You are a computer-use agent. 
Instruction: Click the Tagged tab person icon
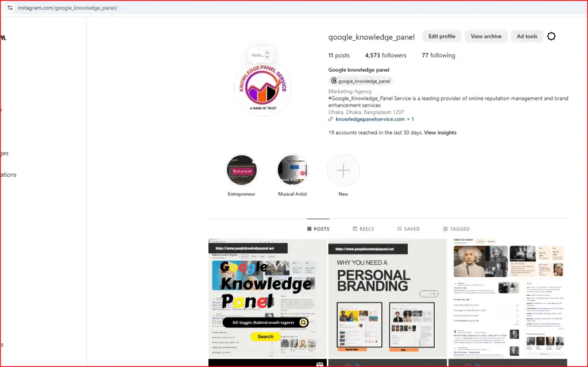coord(446,229)
